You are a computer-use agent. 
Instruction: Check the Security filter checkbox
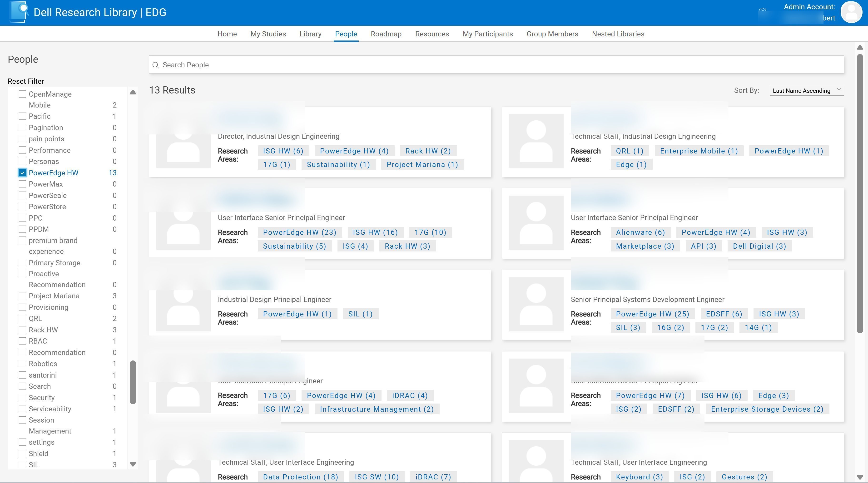22,397
